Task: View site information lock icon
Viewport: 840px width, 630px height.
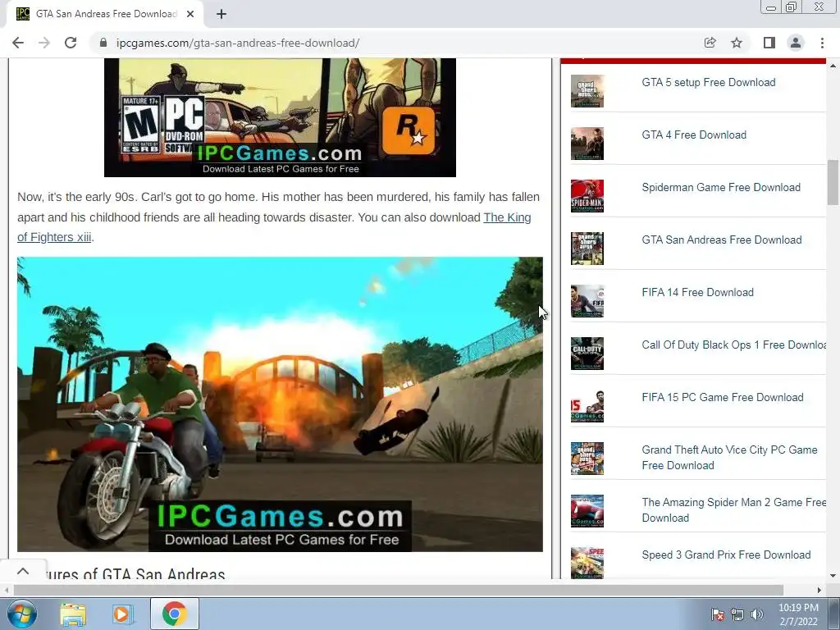Action: click(x=103, y=43)
